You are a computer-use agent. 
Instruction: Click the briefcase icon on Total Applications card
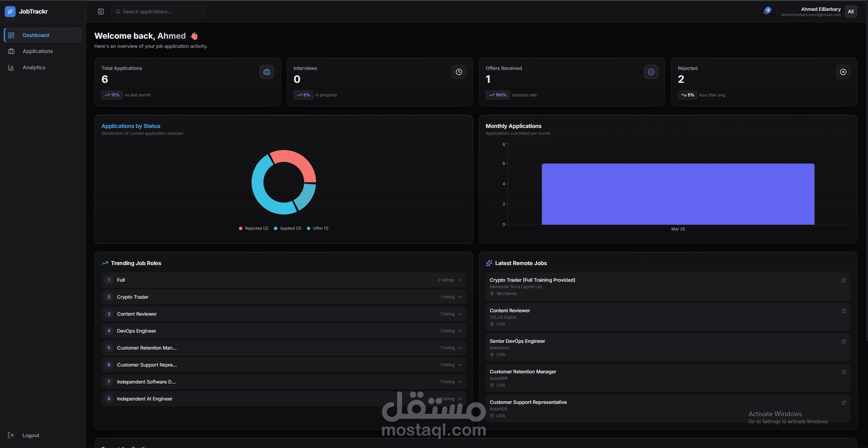[266, 72]
